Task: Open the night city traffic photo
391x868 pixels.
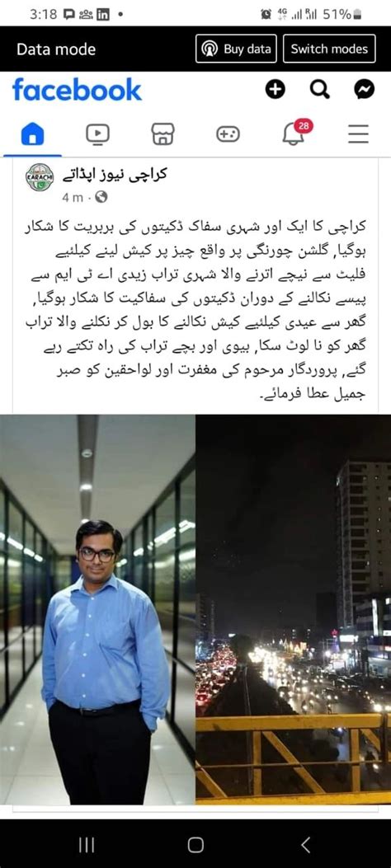Action: coord(294,609)
